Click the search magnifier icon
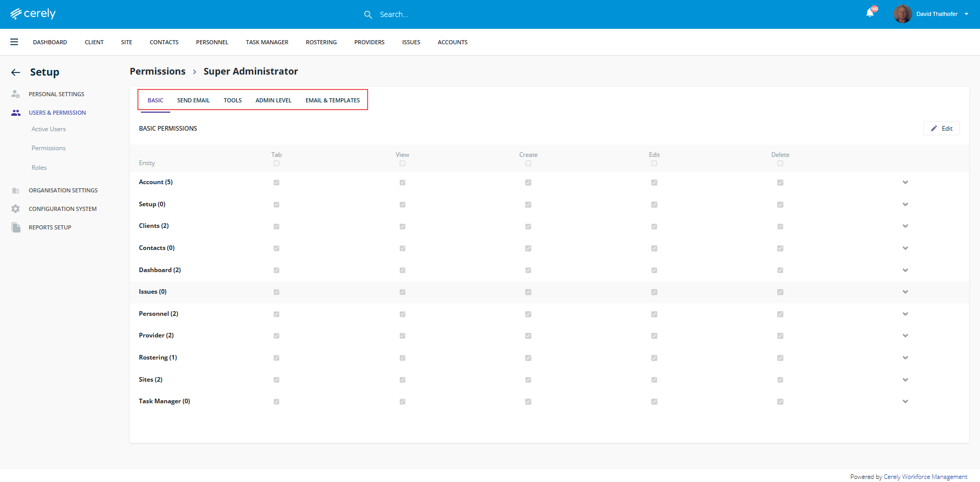The height and width of the screenshot is (482, 980). [368, 14]
